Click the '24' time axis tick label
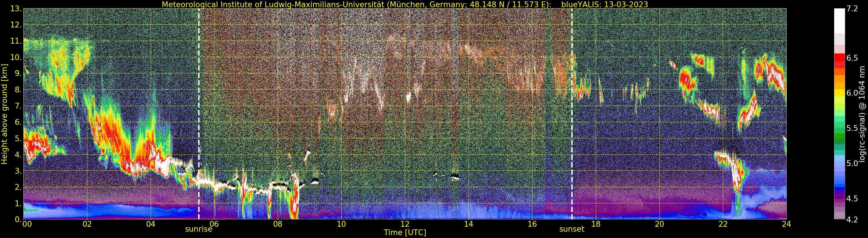868x238 pixels. pyautogui.click(x=786, y=224)
